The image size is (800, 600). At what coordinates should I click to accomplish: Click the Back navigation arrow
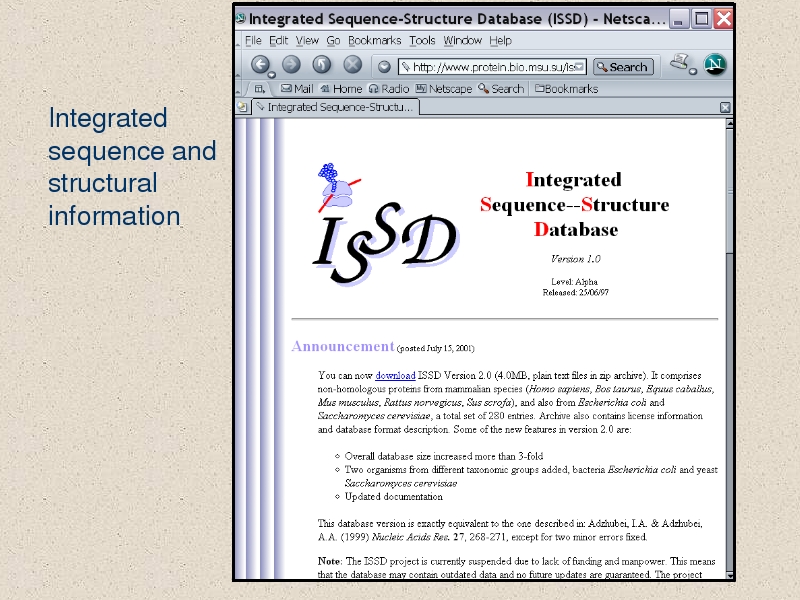[260, 64]
